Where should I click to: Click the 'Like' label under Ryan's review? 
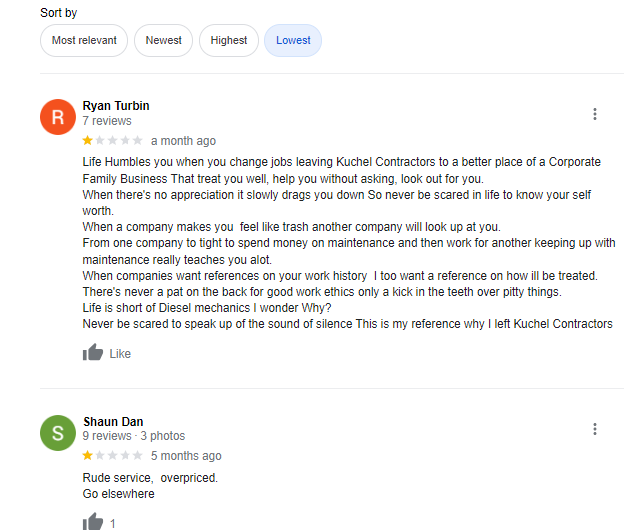(x=120, y=354)
